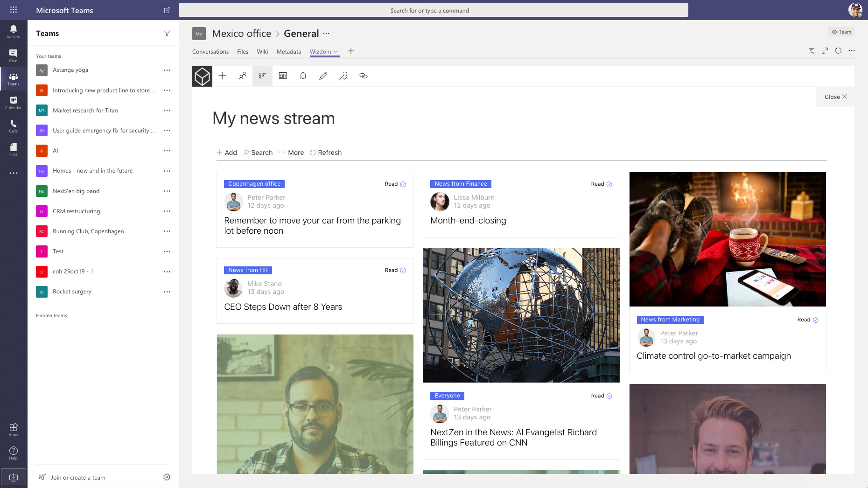This screenshot has height=488, width=868.
Task: Open Month-end-closing article
Action: pyautogui.click(x=468, y=221)
